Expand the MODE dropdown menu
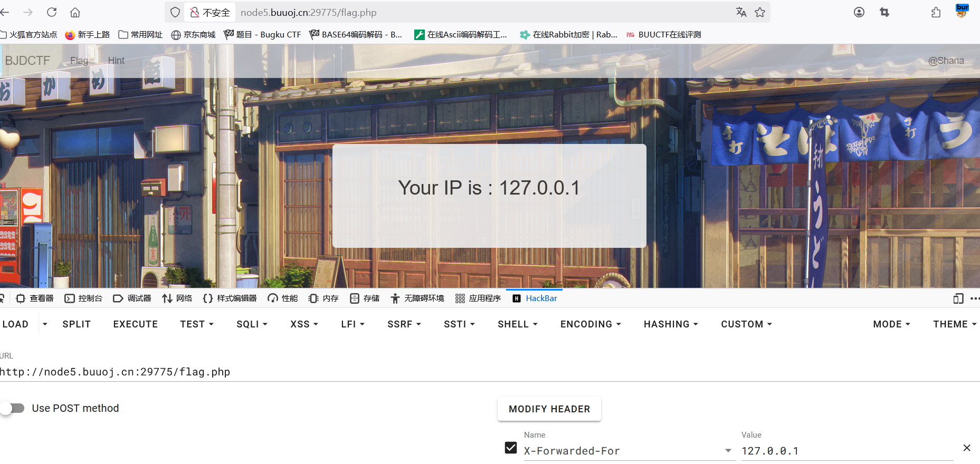 [x=891, y=324]
